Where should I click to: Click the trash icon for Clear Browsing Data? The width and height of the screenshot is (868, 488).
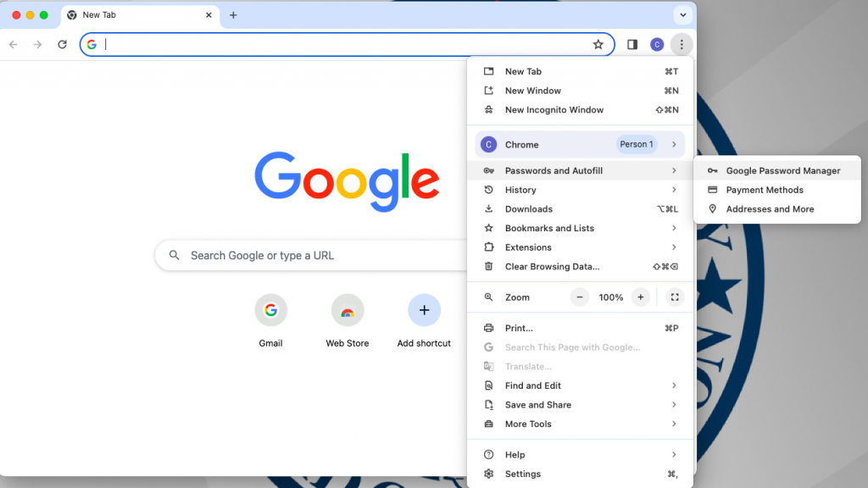488,266
